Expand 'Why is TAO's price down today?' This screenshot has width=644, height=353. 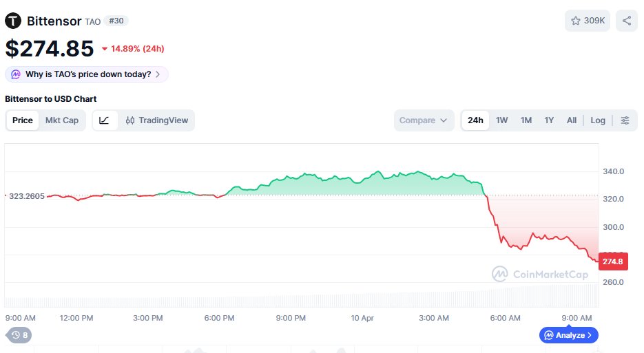pos(87,74)
